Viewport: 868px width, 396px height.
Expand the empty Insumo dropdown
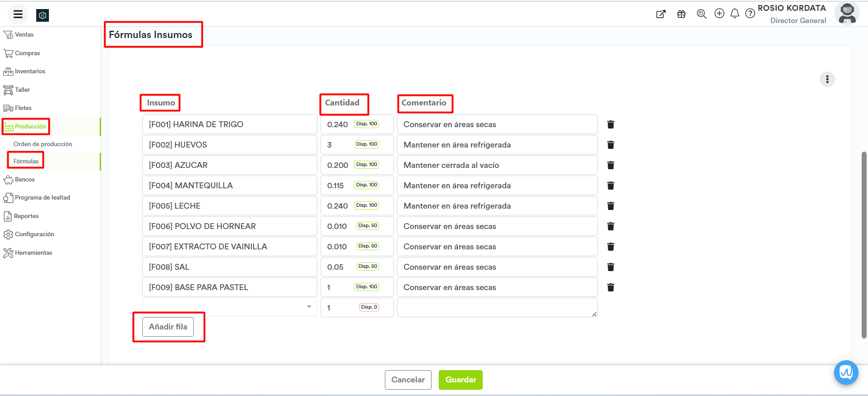click(309, 307)
